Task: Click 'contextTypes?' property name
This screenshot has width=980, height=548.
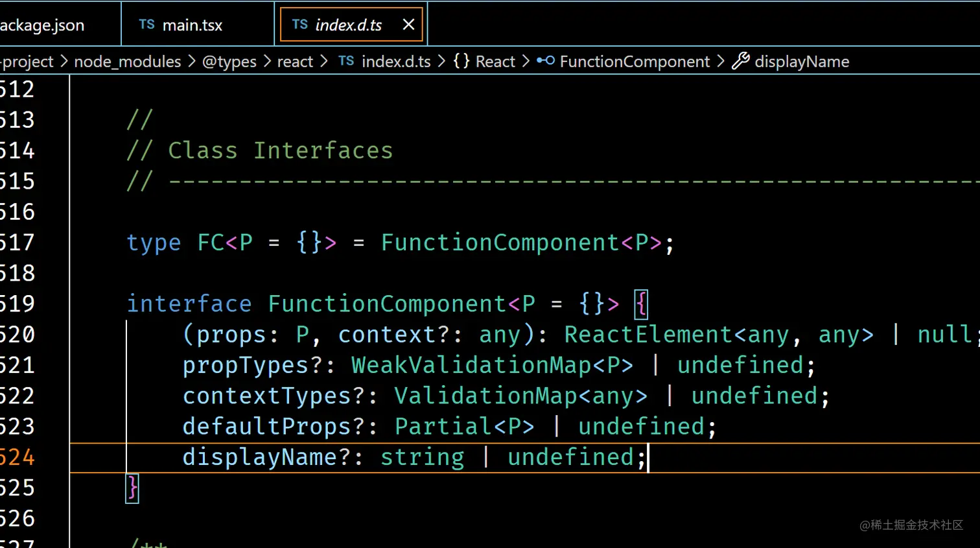Action: click(x=274, y=396)
